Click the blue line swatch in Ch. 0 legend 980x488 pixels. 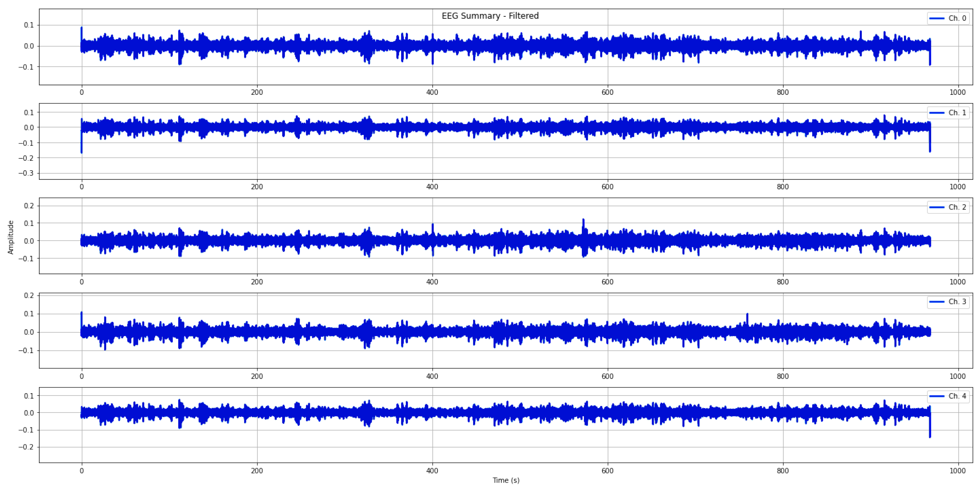[x=937, y=18]
